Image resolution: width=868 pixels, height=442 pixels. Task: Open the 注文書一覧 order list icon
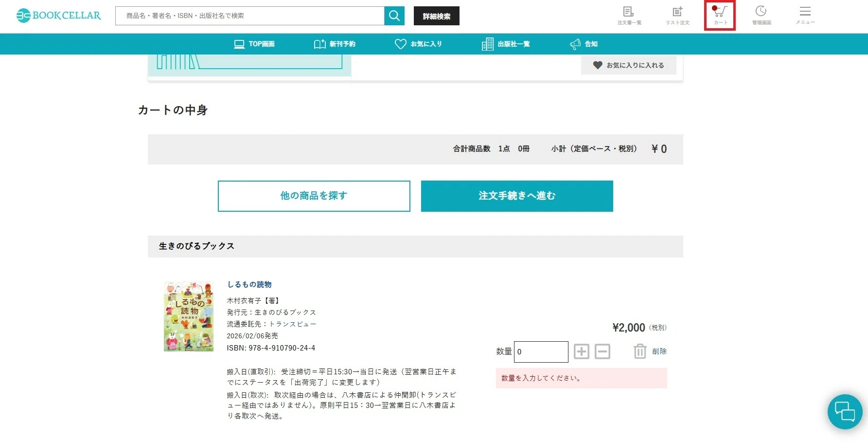pos(629,16)
